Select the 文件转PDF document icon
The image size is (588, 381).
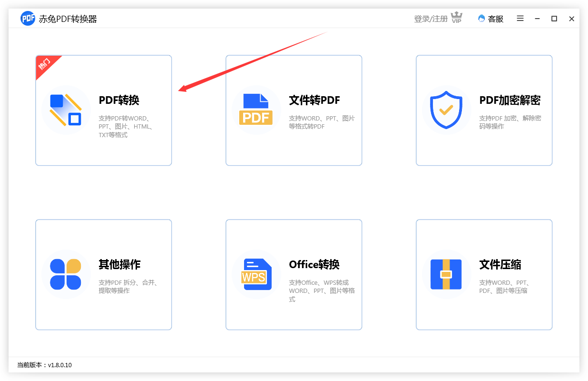pyautogui.click(x=255, y=110)
